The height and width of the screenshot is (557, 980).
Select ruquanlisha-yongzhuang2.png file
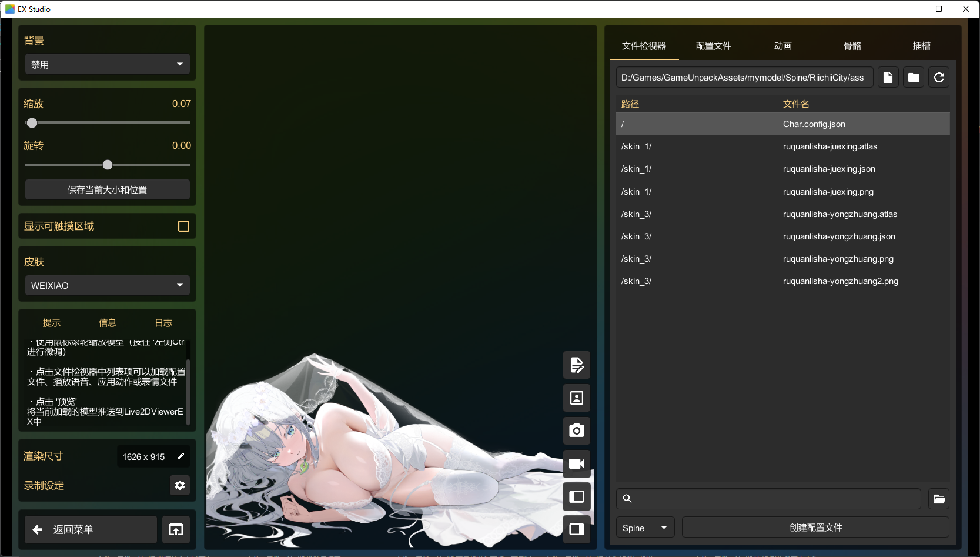(x=783, y=281)
